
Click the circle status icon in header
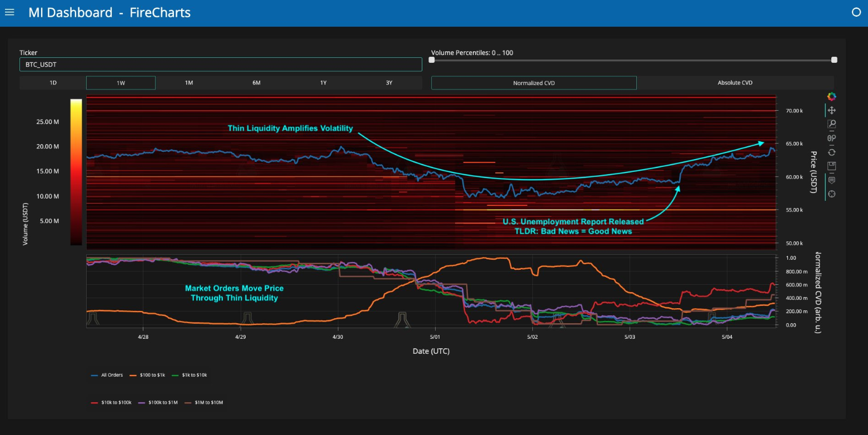pos(856,12)
